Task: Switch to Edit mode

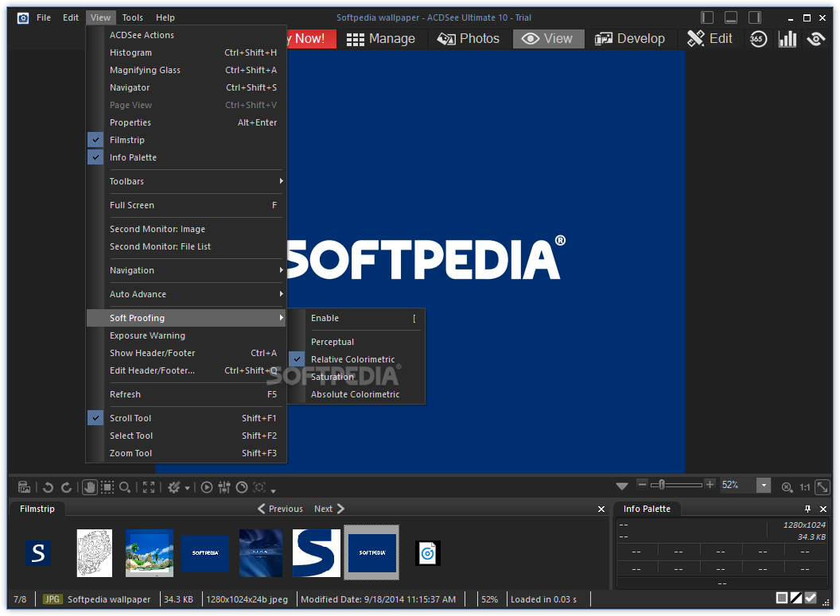Action: click(710, 38)
